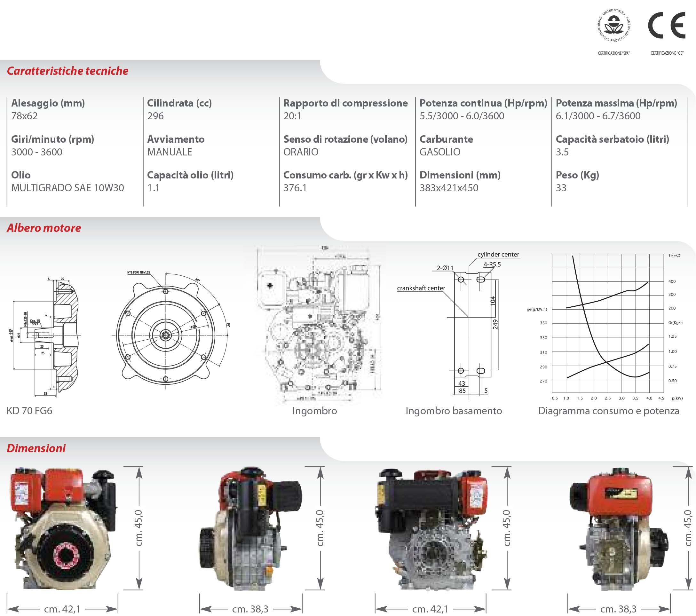Click the 'Cilindrata (cc)' label
Viewport: 696px width, 616px height.
(179, 103)
